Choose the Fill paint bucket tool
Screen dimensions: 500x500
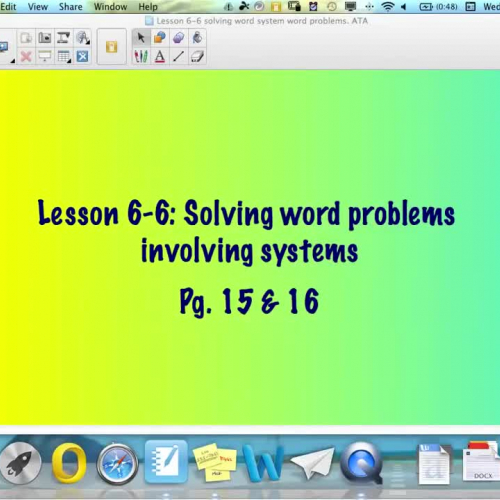[x=197, y=38]
